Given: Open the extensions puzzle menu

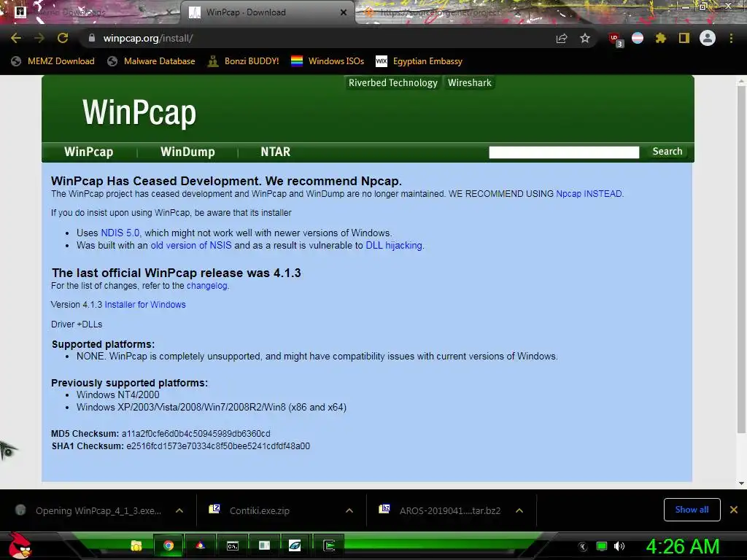Looking at the screenshot, I should (660, 38).
